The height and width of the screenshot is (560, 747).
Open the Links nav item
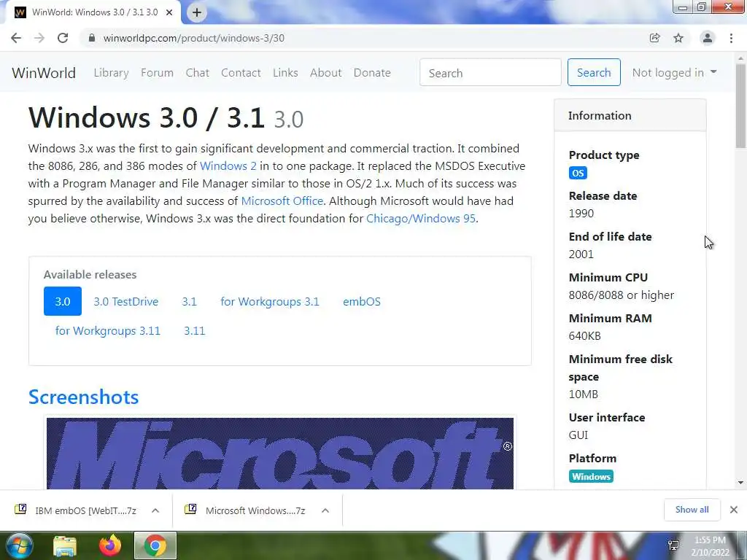(x=285, y=73)
